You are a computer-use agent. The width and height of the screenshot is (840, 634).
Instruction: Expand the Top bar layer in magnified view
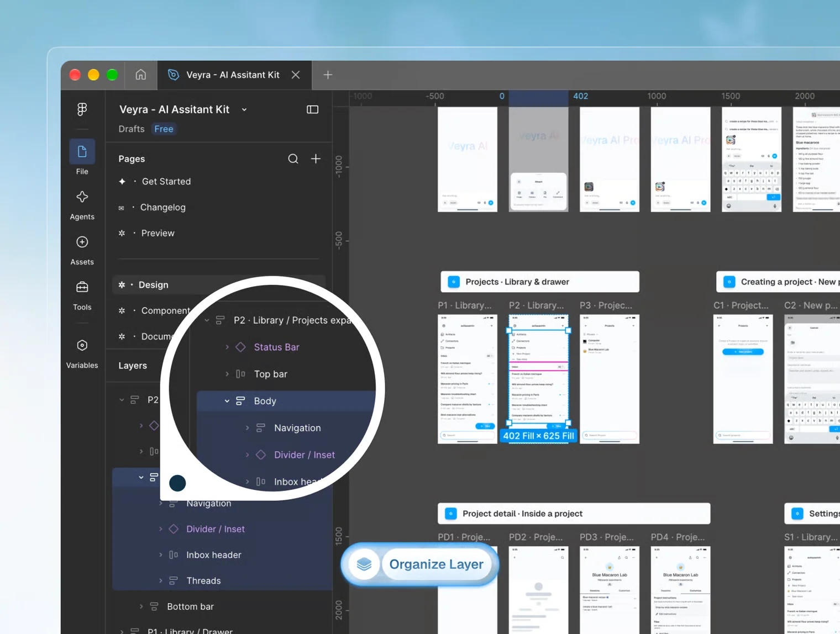tap(227, 374)
